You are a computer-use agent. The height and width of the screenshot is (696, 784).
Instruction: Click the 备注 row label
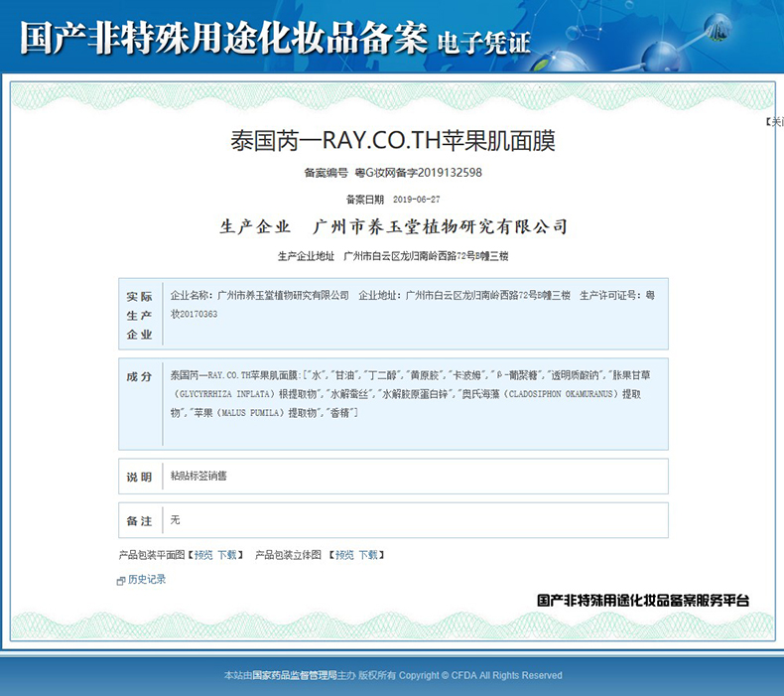(x=140, y=520)
